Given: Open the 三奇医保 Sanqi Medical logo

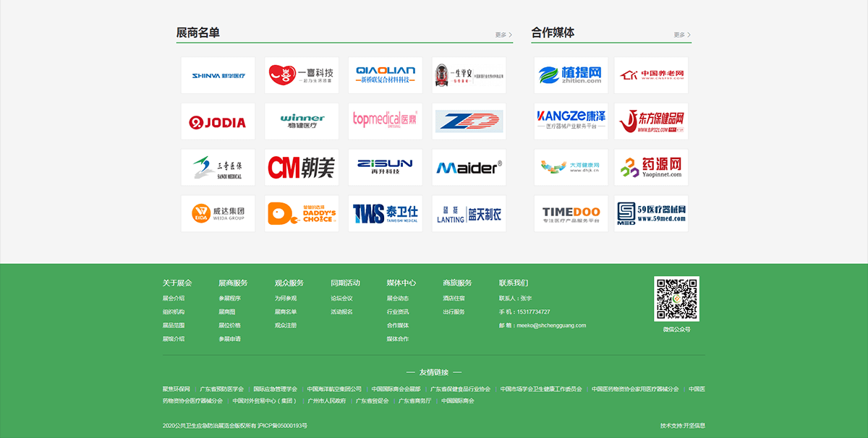Looking at the screenshot, I should pyautogui.click(x=218, y=168).
